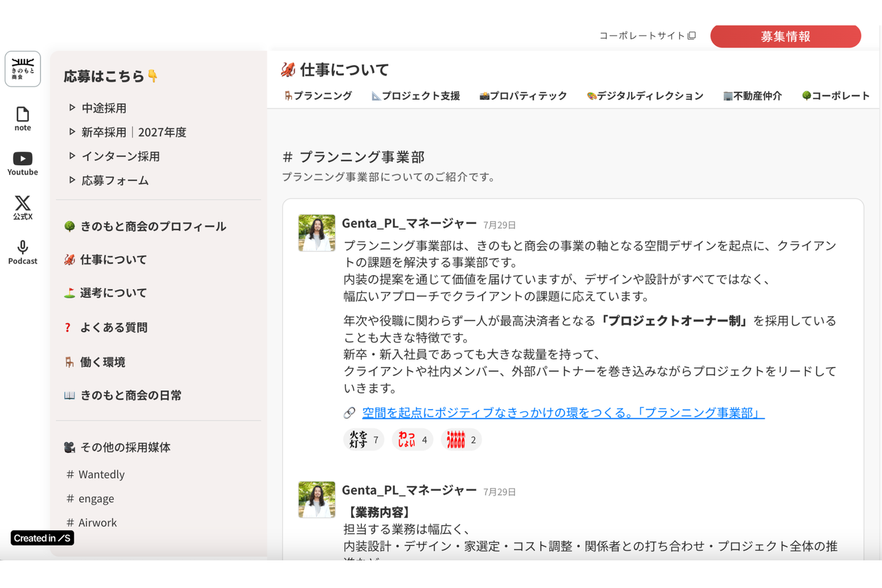Click the 【業務内容】 post's Genta avatar photo
The image size is (882, 588).
coord(317,500)
